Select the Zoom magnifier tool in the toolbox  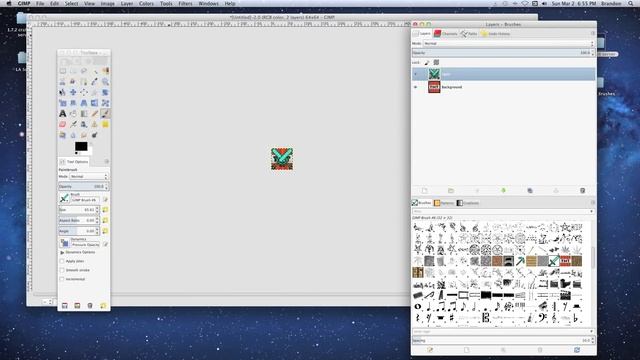click(105, 82)
